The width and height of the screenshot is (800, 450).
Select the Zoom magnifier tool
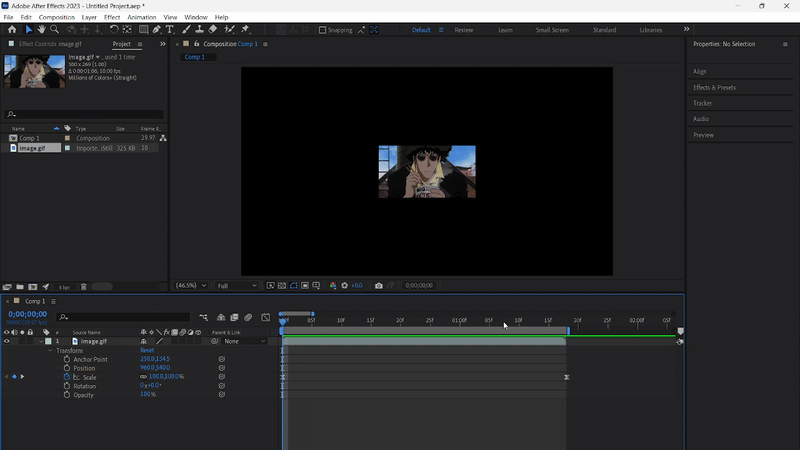tap(55, 30)
